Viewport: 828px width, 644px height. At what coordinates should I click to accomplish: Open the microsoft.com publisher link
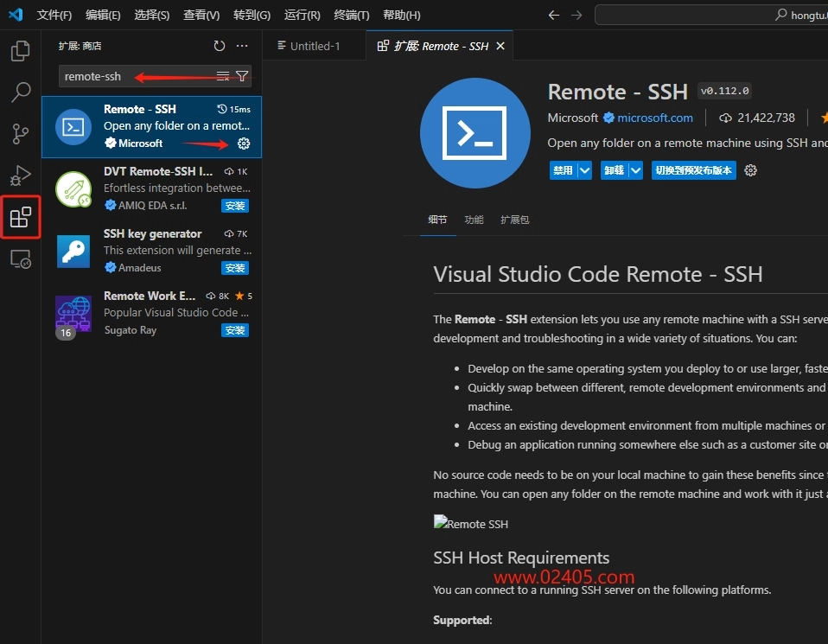(655, 118)
